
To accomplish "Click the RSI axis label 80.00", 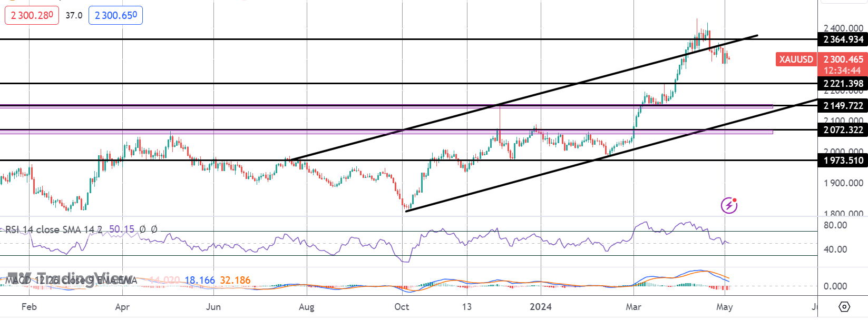I will [x=835, y=225].
